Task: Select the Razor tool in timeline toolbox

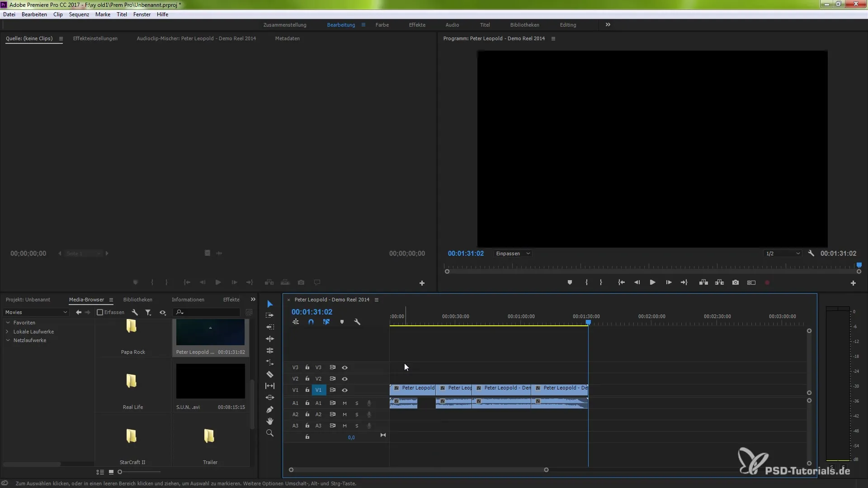Action: (x=270, y=374)
